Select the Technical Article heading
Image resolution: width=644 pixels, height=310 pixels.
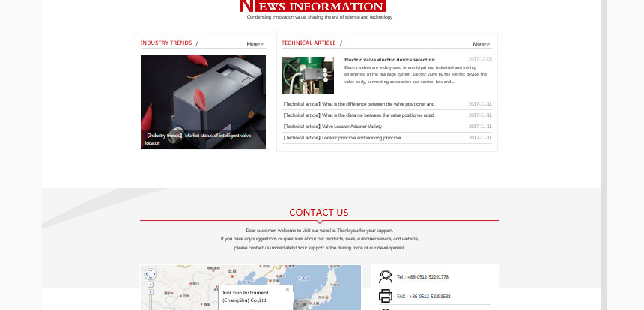click(309, 43)
